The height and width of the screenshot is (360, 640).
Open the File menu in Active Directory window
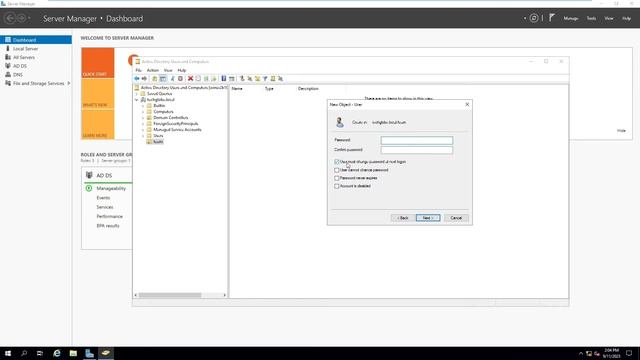(138, 70)
